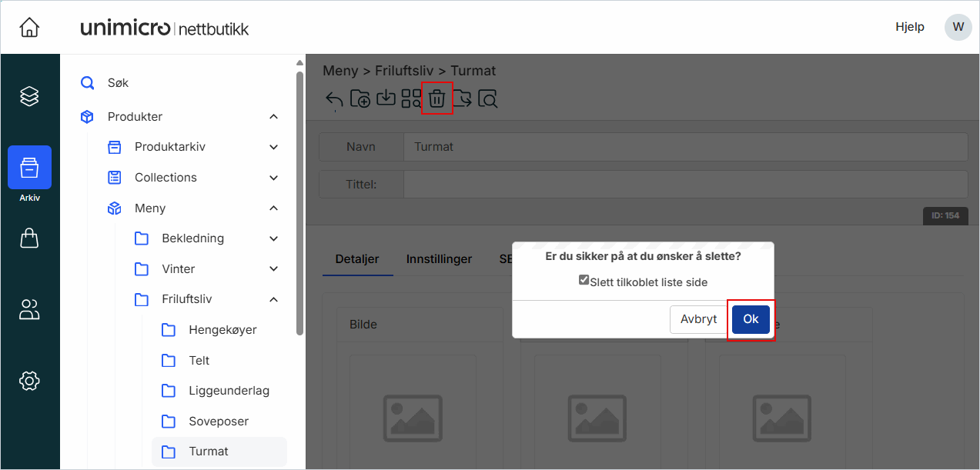
Task: Open the settings gear in left sidebar
Action: (x=29, y=380)
